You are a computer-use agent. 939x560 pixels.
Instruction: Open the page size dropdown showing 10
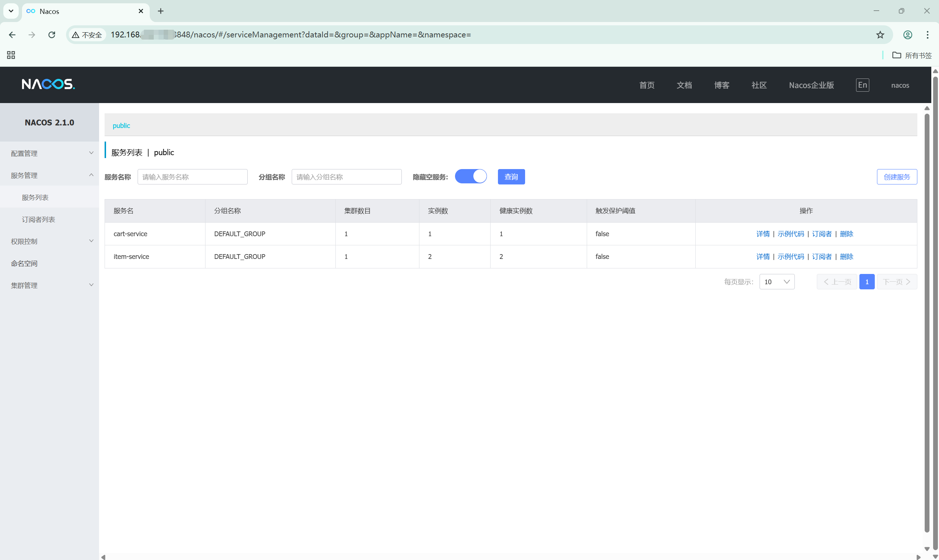click(777, 282)
